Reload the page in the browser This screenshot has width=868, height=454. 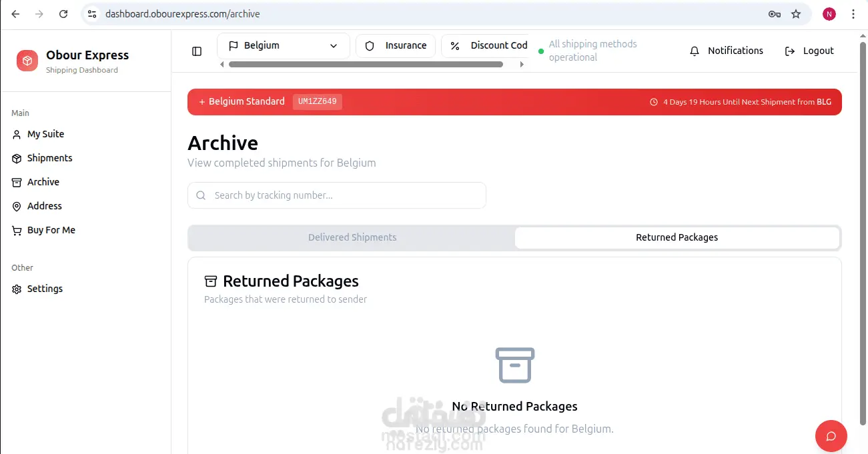[x=63, y=14]
